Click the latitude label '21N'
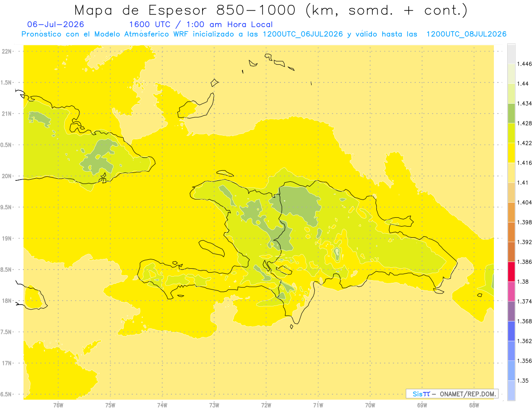 7,114
